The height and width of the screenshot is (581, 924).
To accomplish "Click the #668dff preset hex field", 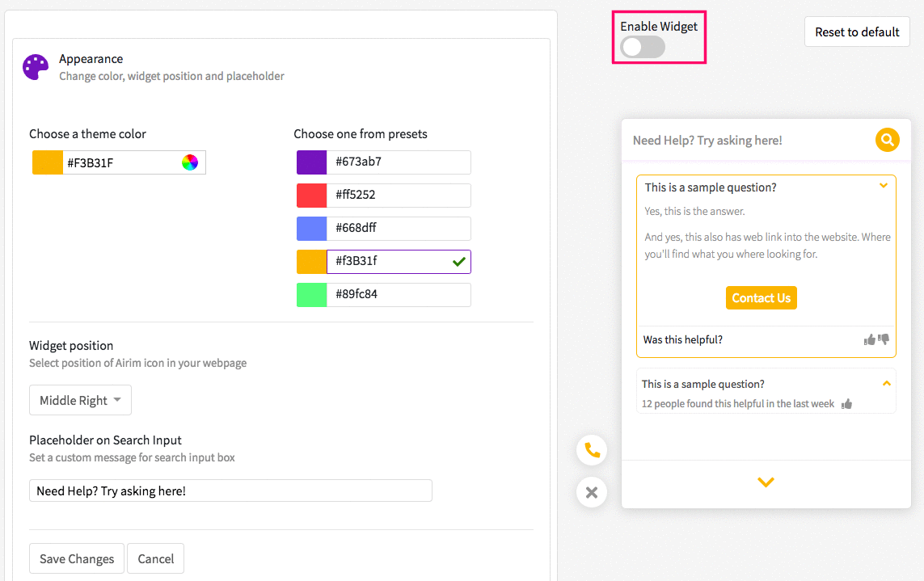I will click(399, 228).
